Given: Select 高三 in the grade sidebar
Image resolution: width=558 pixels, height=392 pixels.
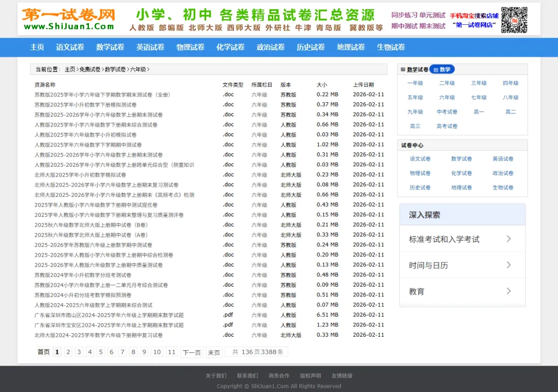Looking at the screenshot, I should tap(415, 126).
